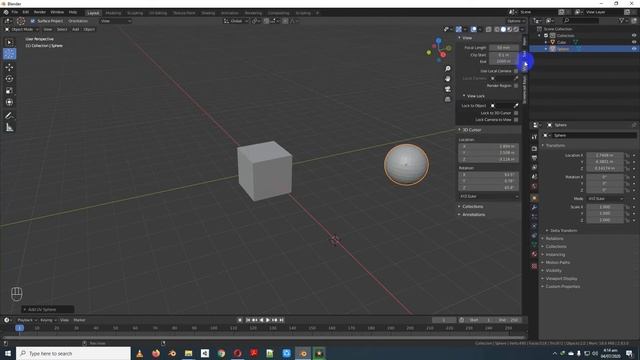Enable the Use Local Camera checkbox
The width and height of the screenshot is (640, 360).
pyautogui.click(x=516, y=71)
